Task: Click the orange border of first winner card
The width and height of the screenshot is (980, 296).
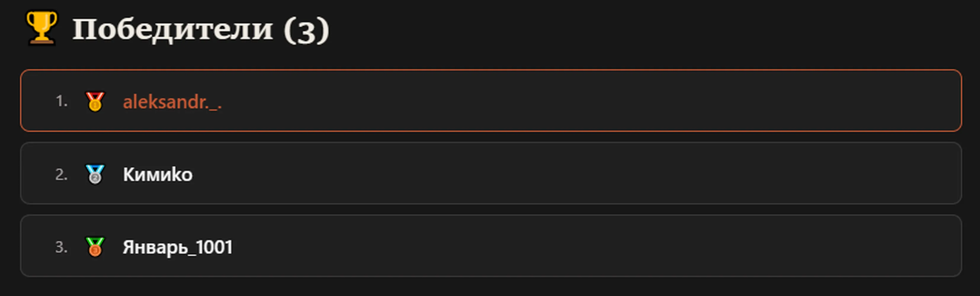Action: click(x=491, y=70)
